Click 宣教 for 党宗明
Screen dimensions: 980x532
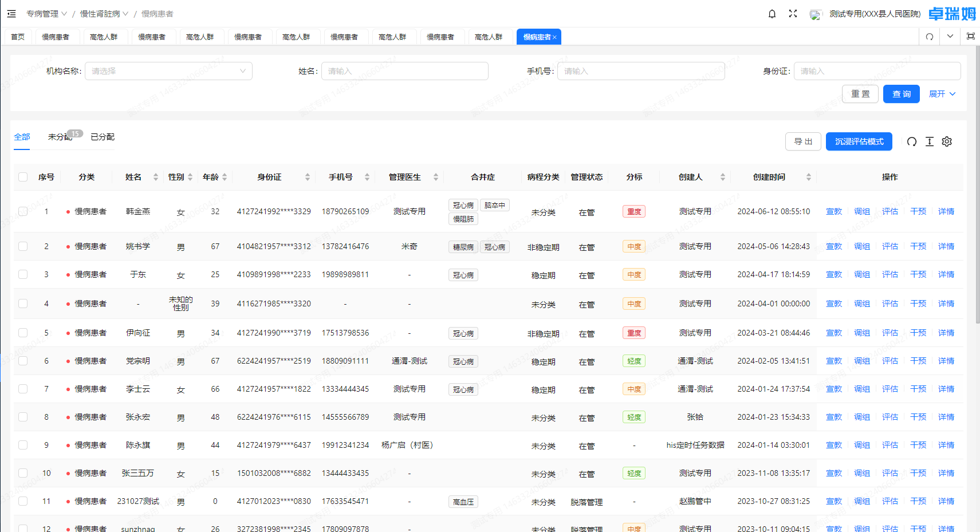tap(834, 361)
